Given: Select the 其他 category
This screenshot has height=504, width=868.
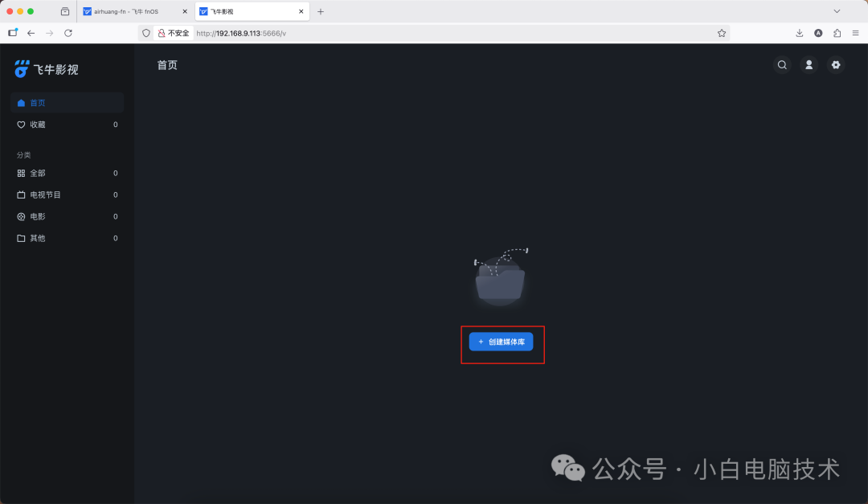Looking at the screenshot, I should pyautogui.click(x=67, y=238).
